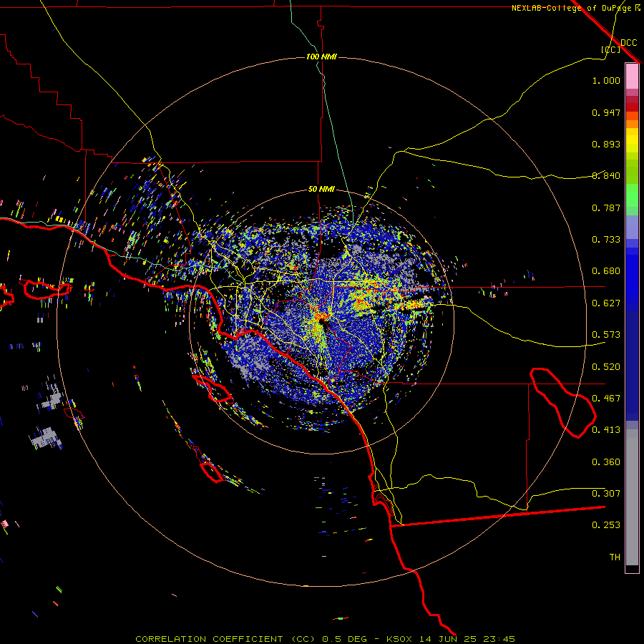Image resolution: width=644 pixels, height=644 pixels.
Task: Click the 0.893 scale value
Action: point(606,144)
